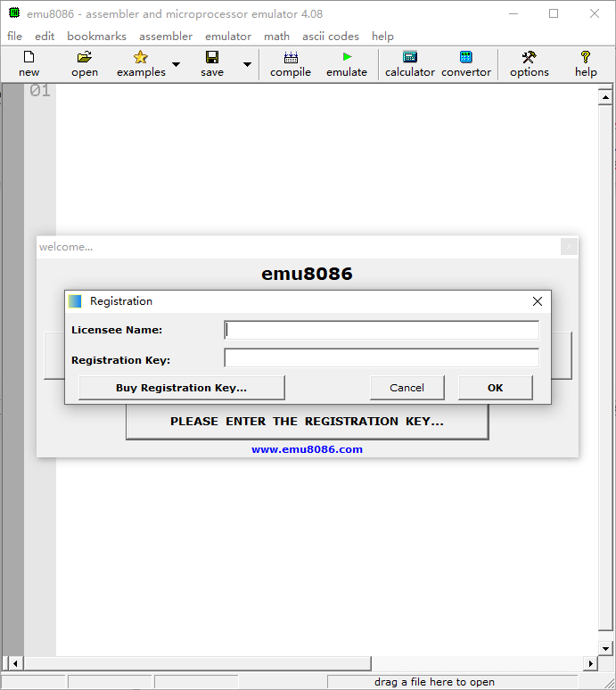Close the Registration dialog with X
616x690 pixels.
point(538,301)
